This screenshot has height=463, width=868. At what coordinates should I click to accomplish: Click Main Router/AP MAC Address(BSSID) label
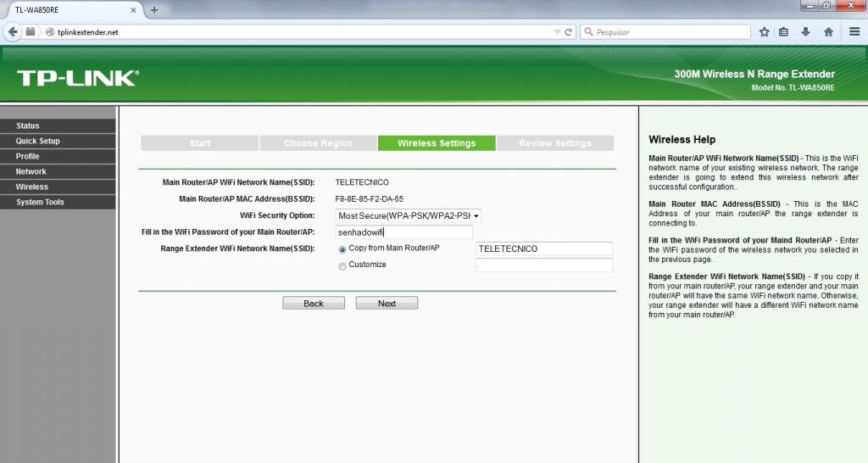tap(247, 198)
